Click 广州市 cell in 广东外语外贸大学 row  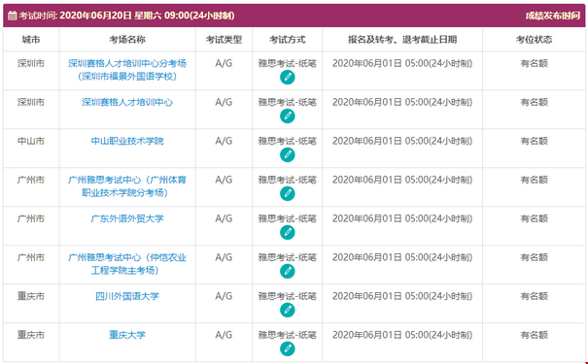pos(31,218)
